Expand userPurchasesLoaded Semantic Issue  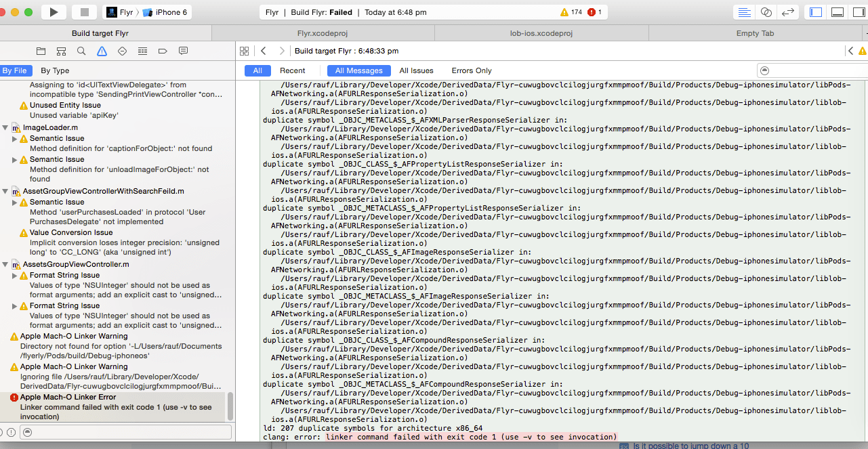coord(15,202)
